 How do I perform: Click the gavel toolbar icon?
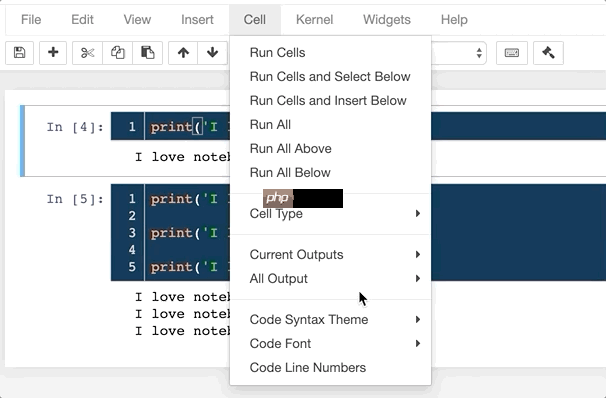(x=548, y=53)
